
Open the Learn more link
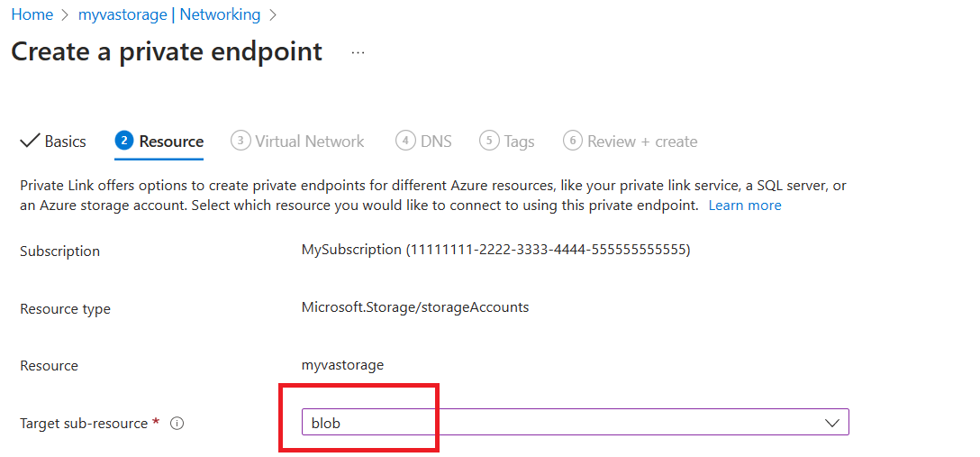(x=745, y=206)
